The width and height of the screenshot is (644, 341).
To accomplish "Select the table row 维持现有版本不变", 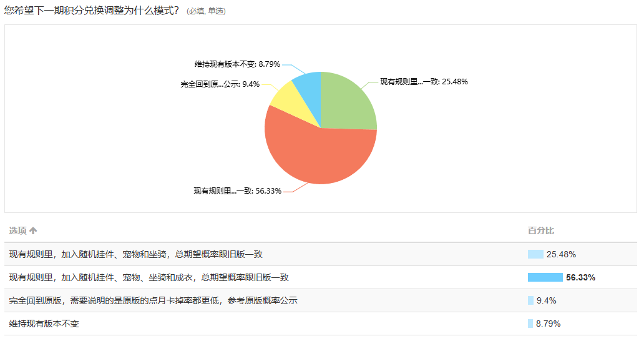I will point(321,324).
